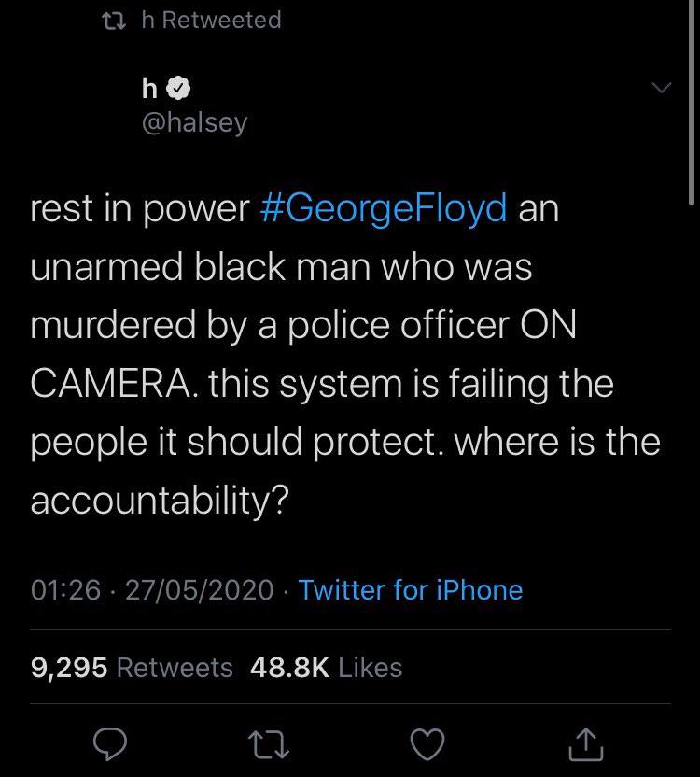
Task: Click the display name "h" above @halsey
Action: pos(148,89)
